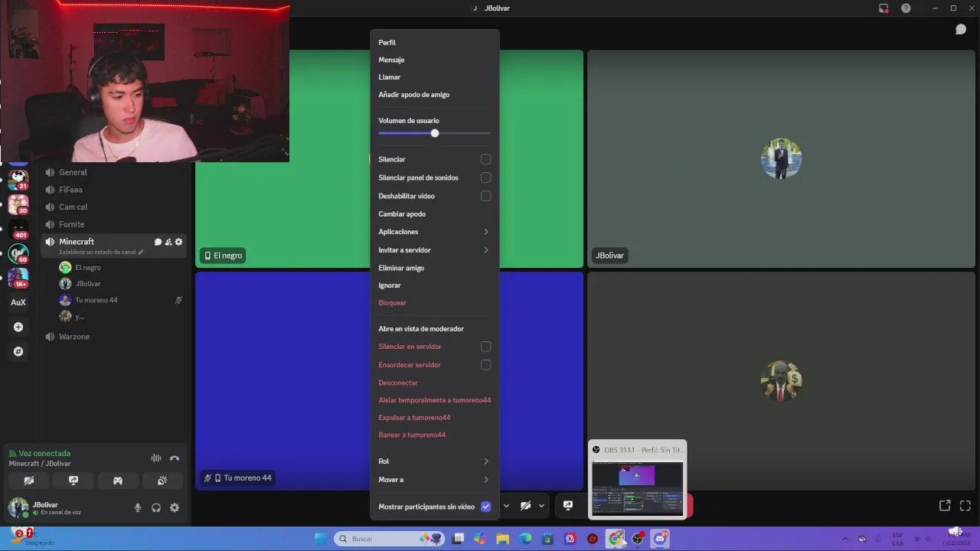This screenshot has width=980, height=551.
Task: Tick the Deshabilitar video checkbox
Action: pyautogui.click(x=485, y=196)
